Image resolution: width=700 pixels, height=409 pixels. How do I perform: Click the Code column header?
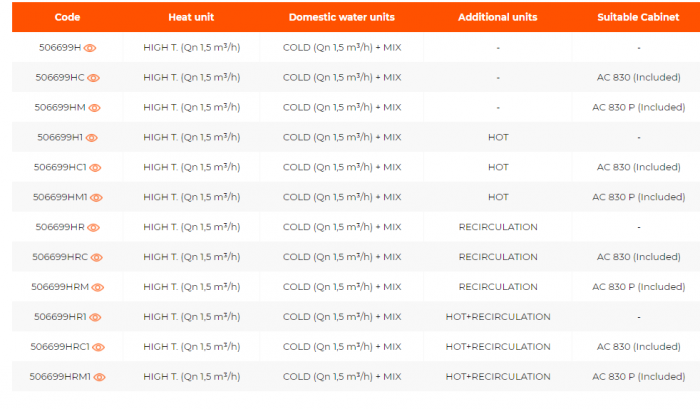click(x=67, y=18)
